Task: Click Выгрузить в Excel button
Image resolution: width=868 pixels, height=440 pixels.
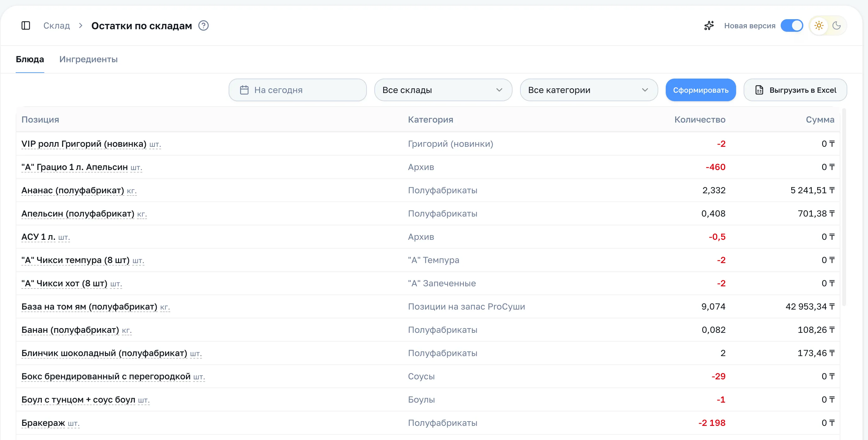Action: tap(795, 90)
